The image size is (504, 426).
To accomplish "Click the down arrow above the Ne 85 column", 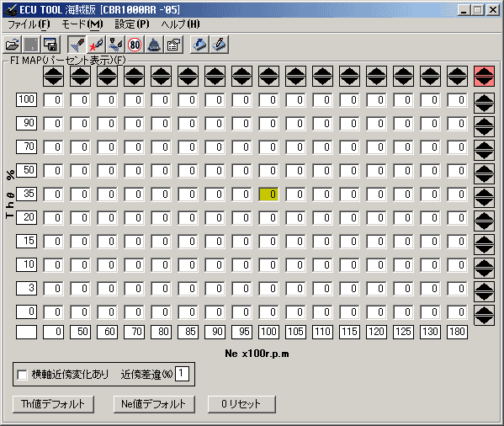I will pyautogui.click(x=188, y=81).
